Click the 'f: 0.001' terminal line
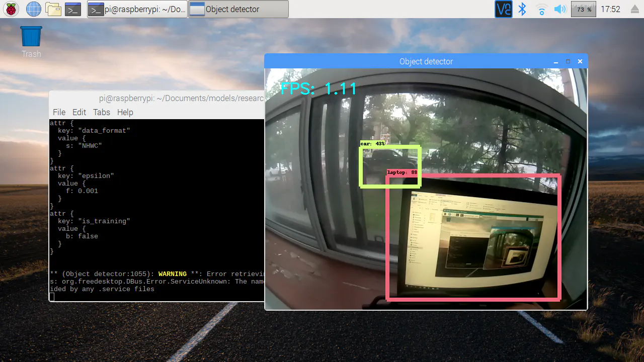 (x=82, y=191)
